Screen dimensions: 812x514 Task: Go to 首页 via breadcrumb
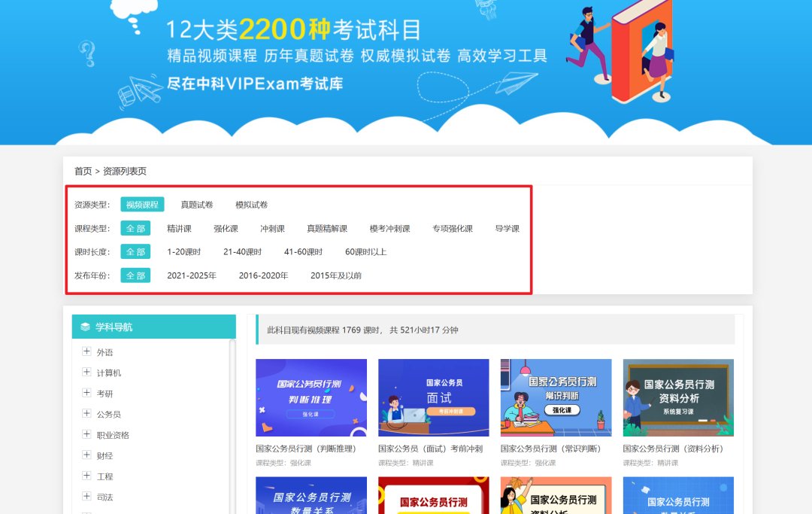pos(83,171)
